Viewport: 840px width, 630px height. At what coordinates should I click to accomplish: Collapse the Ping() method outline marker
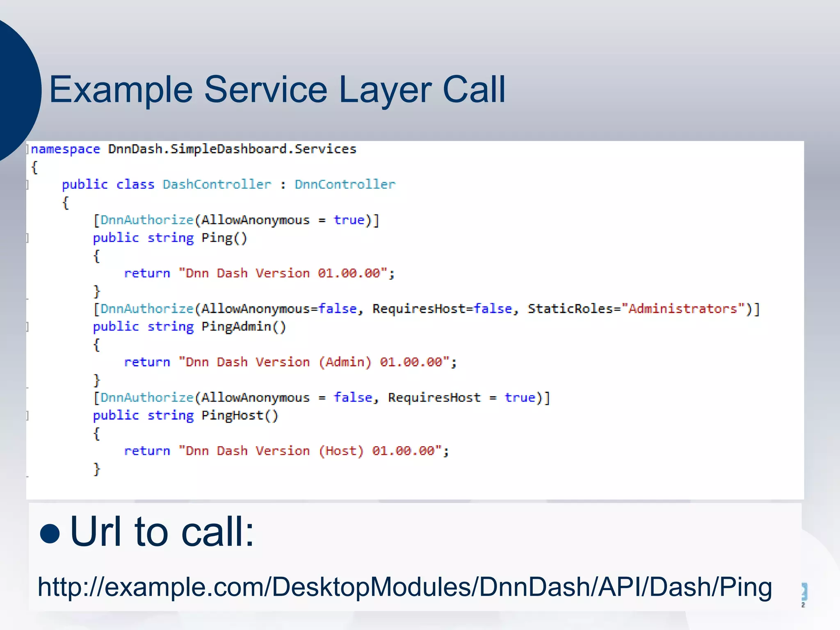tap(27, 238)
